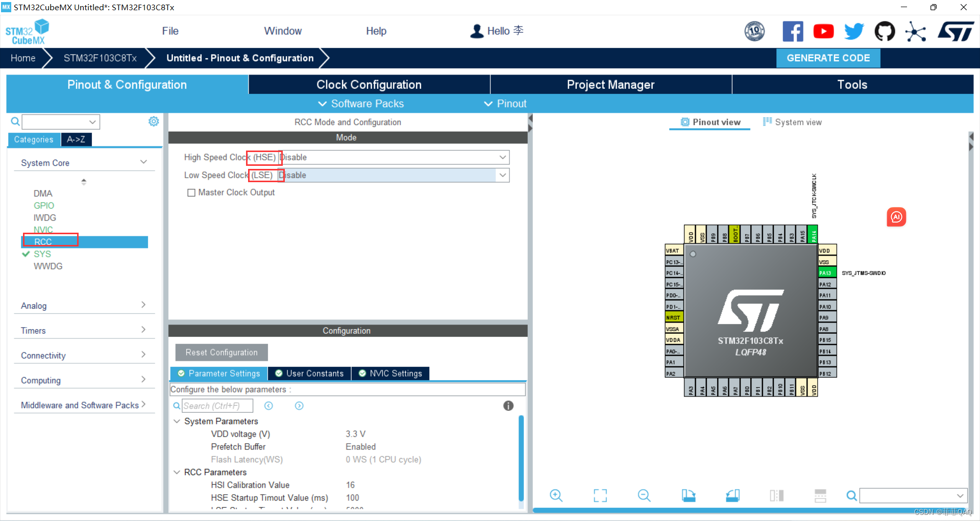The image size is (980, 521).
Task: Show parameter info with the i icon
Action: 508,406
